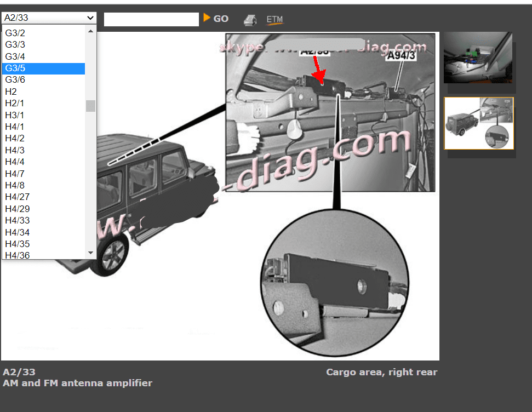This screenshot has height=412, width=532.
Task: Select H4/36 at the list bottom
Action: (x=18, y=255)
